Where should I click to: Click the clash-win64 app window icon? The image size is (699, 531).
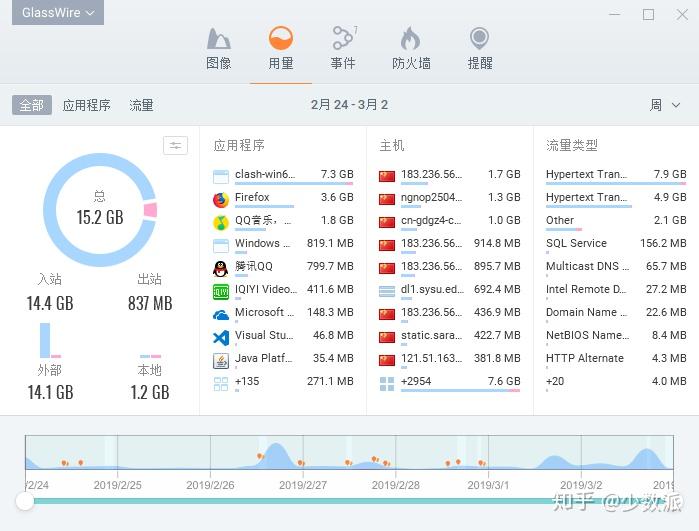[x=221, y=177]
